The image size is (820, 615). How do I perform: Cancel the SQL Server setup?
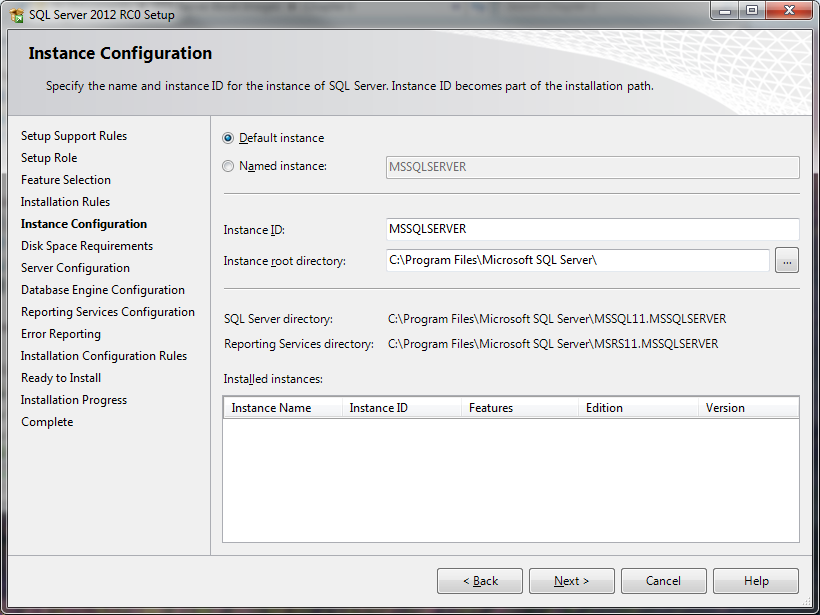coord(664,581)
